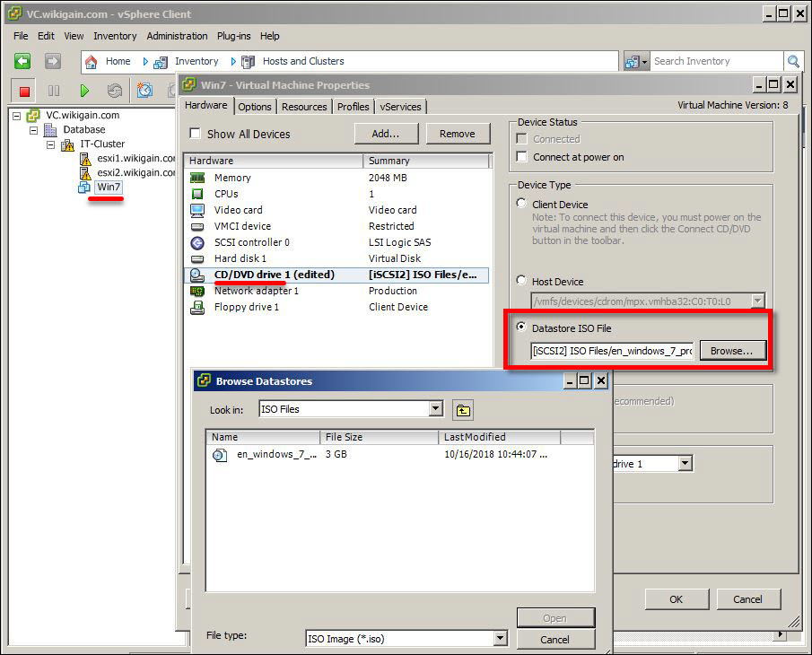This screenshot has height=655, width=812.
Task: Click the Take Snapshot toolbar icon
Action: (x=144, y=91)
